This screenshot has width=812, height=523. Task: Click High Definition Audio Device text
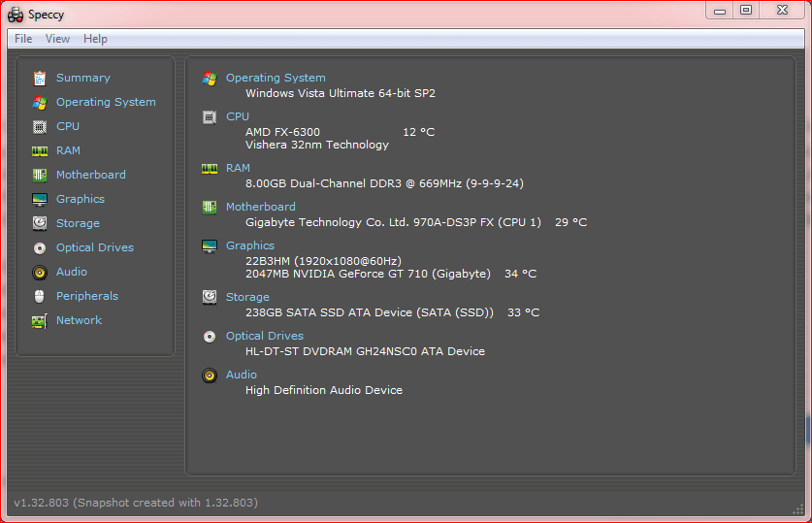point(324,390)
